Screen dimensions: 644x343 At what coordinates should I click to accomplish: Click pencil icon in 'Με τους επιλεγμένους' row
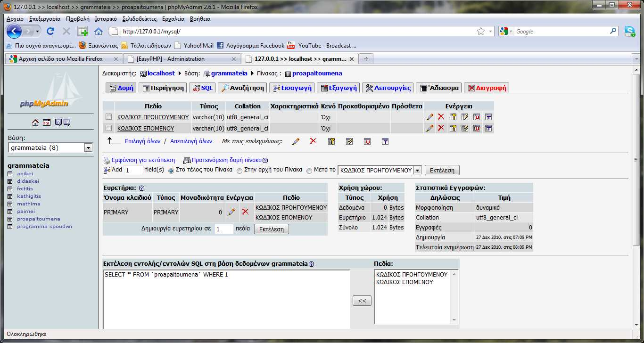pyautogui.click(x=296, y=141)
